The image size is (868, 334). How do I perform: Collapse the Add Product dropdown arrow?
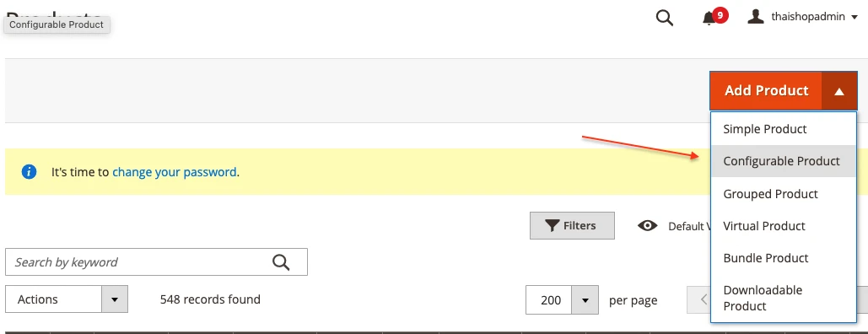pos(839,91)
